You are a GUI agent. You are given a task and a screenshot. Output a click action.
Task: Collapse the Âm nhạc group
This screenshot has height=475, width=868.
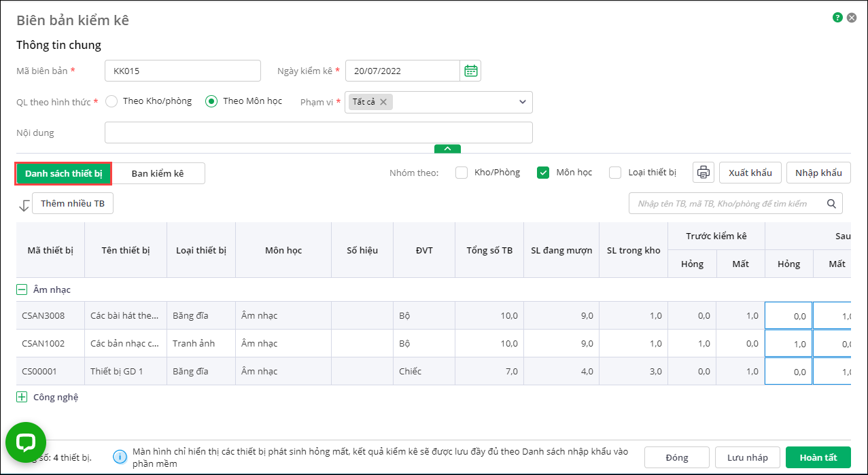point(22,289)
